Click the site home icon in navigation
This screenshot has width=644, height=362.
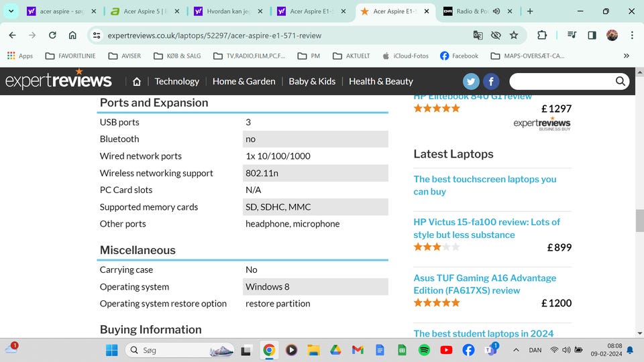137,82
